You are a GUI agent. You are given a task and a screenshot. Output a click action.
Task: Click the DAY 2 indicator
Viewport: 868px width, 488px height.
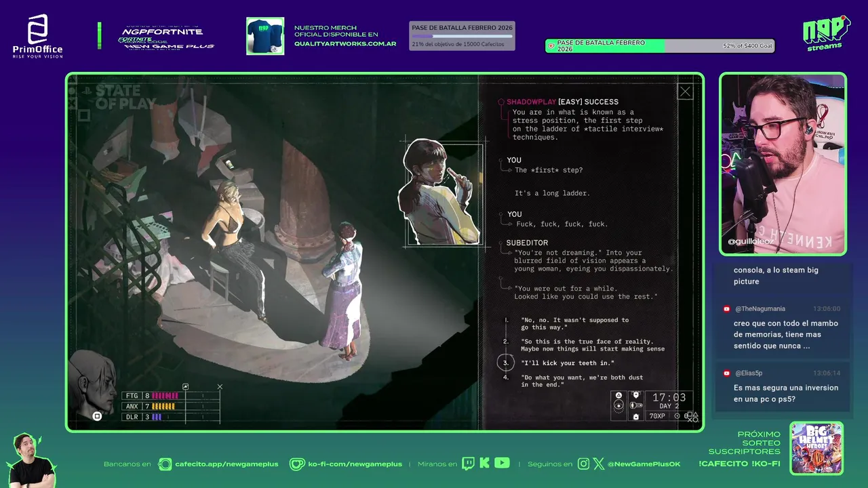669,407
